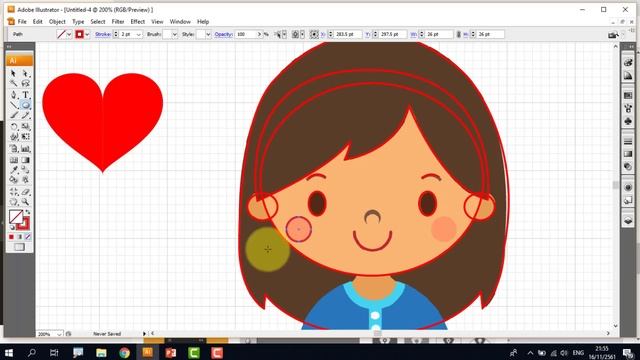This screenshot has height=360, width=640.
Task: Open Chrome from the Windows taskbar
Action: tap(124, 353)
